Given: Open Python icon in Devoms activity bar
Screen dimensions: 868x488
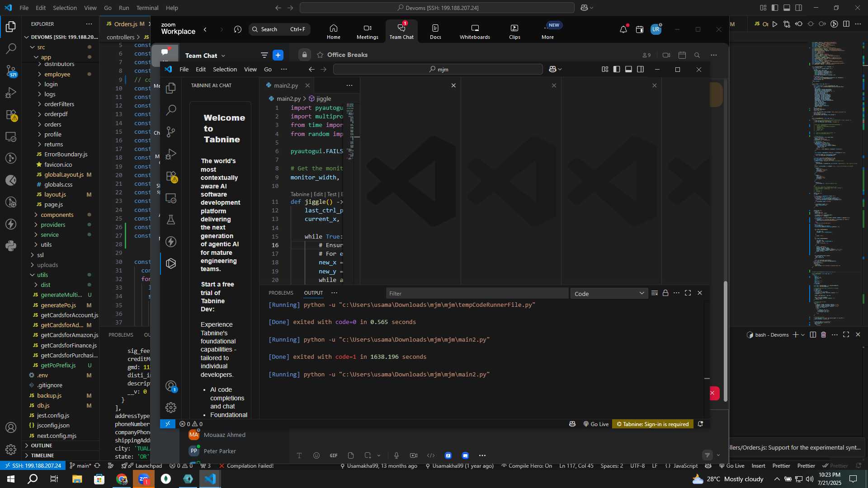Looking at the screenshot, I should pyautogui.click(x=11, y=246).
